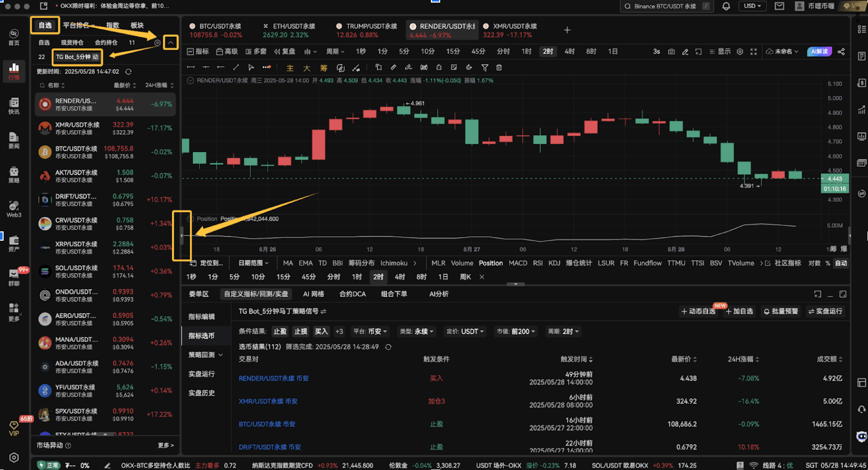Screen dimensions: 868x470
Task: Open the 类型: 永续 type dropdown
Action: pos(416,332)
